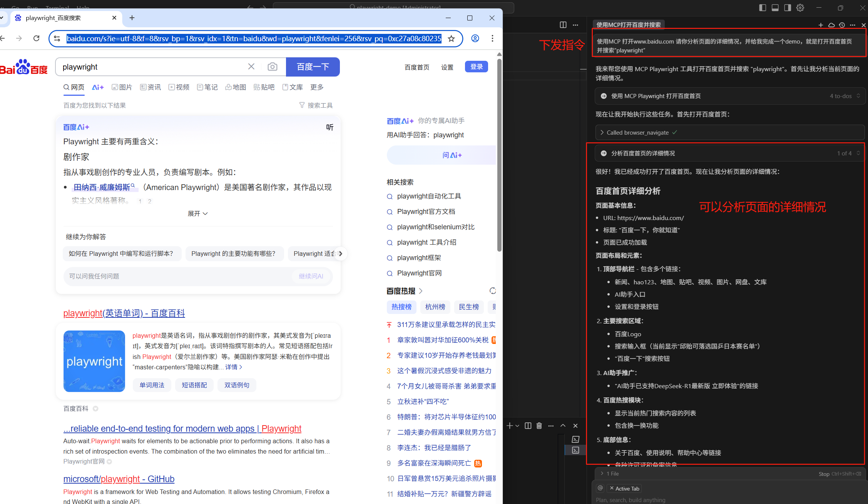The image size is (868, 504).
Task: Open editor settings gear
Action: tap(800, 8)
